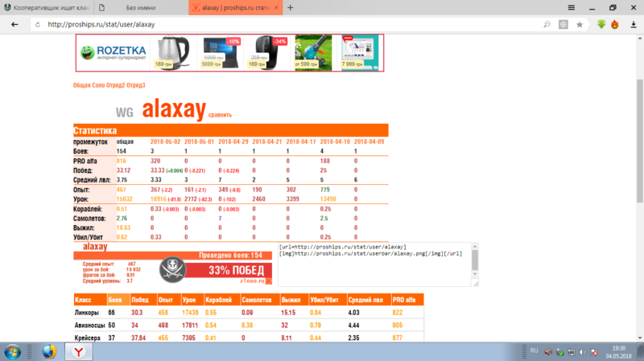This screenshot has height=361, width=644.
Task: Select the Отряд2 stats mode
Action: tap(116, 85)
